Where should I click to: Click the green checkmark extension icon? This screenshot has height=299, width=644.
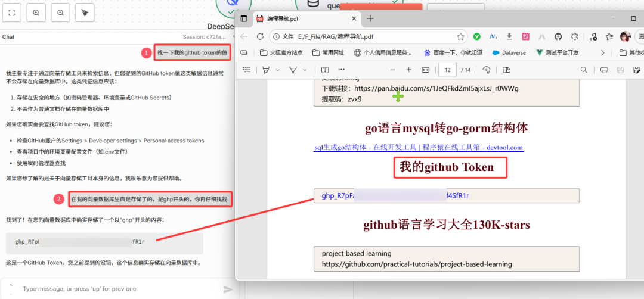click(477, 36)
